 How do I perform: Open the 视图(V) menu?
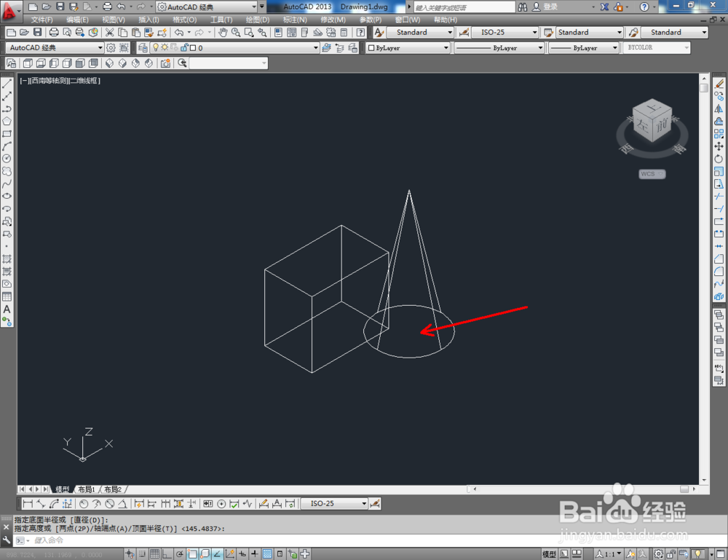[114, 20]
